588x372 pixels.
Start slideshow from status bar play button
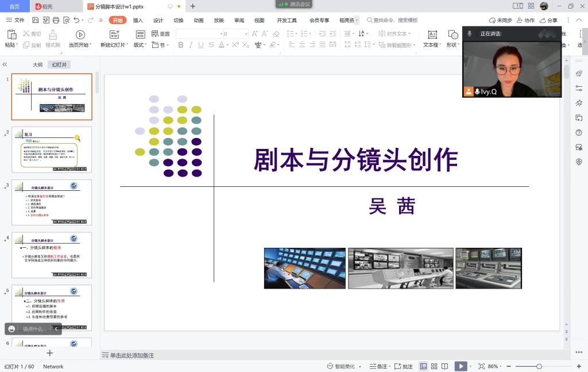[460, 366]
